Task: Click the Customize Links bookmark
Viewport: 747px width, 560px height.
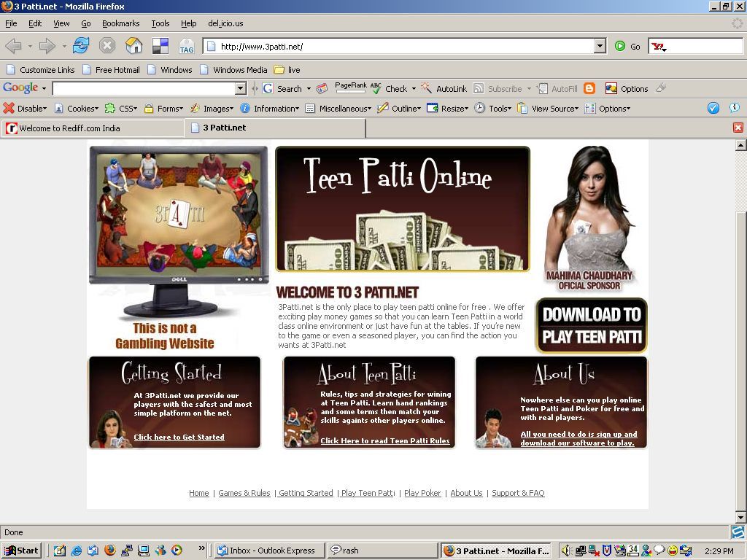Action: (41, 70)
